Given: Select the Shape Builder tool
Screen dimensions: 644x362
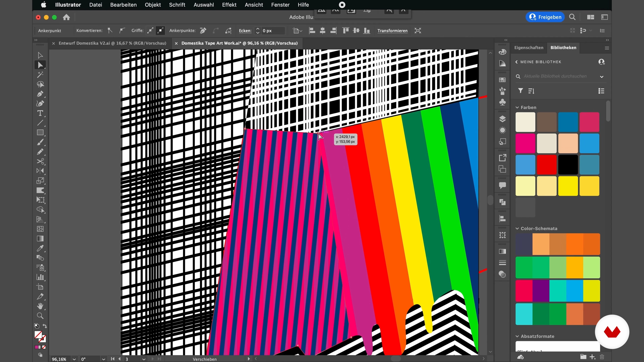Looking at the screenshot, I should (40, 210).
